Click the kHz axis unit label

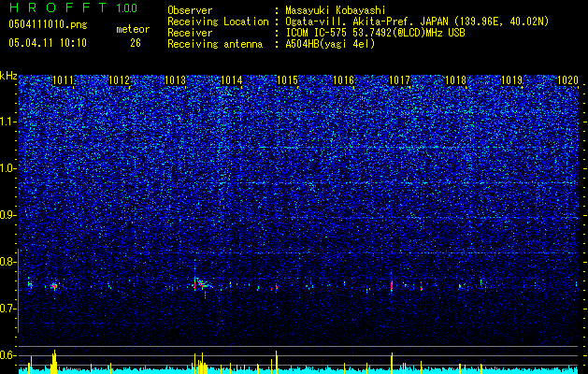tap(8, 76)
